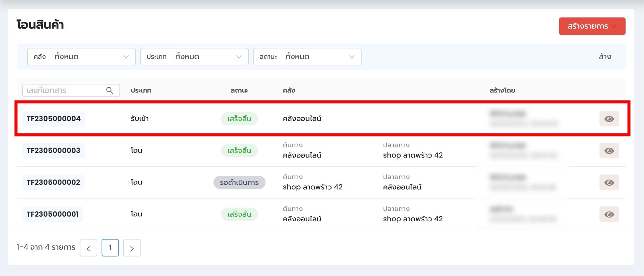Viewport: 644px width, 276px height.
Task: Click eye icon for TF2305000001 row
Action: click(x=609, y=214)
